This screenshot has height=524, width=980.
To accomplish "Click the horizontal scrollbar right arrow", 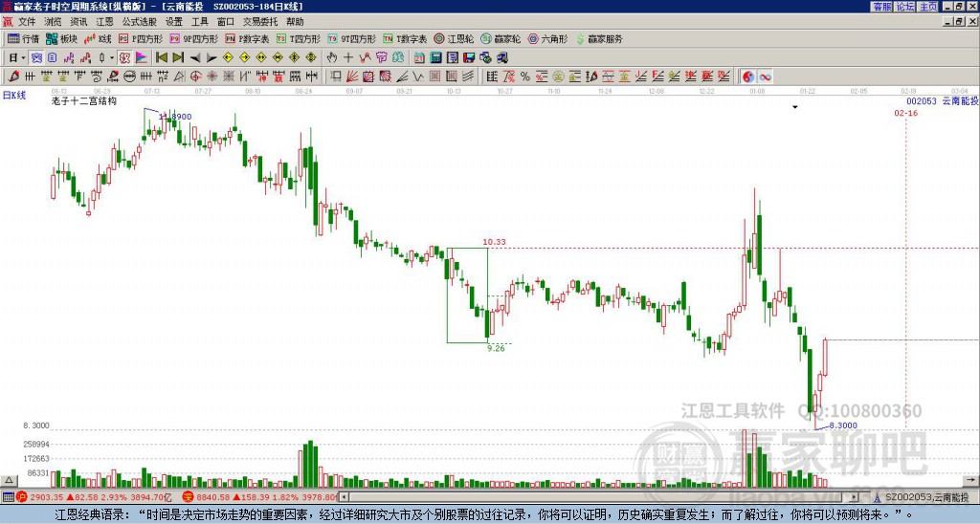I will click(x=855, y=498).
